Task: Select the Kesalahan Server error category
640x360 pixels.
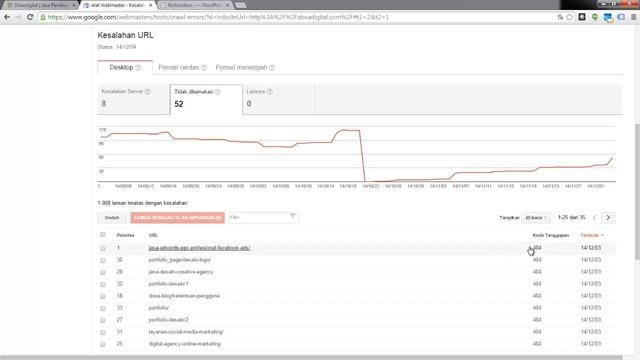Action: [133, 99]
